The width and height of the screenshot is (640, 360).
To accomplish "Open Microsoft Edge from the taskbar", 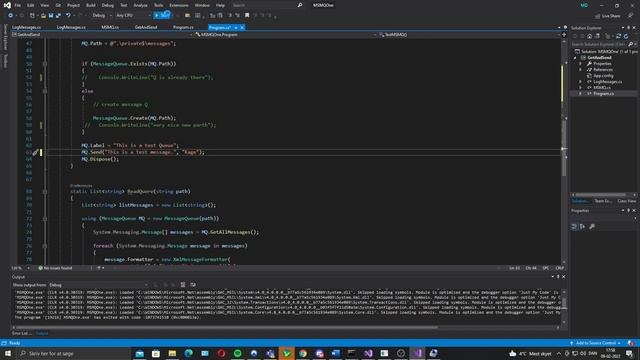I will 189,353.
